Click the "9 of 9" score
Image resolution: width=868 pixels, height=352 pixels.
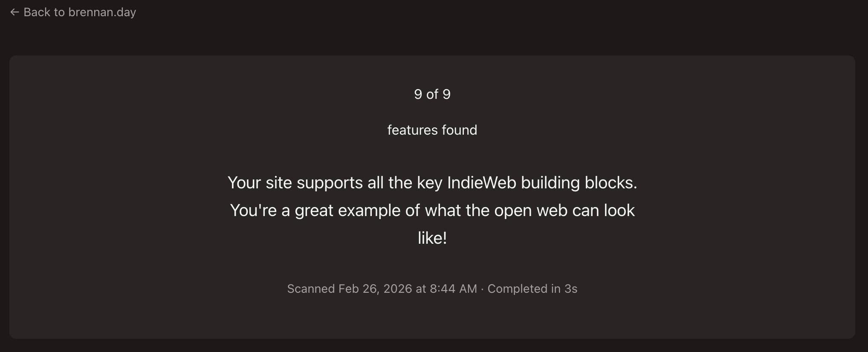click(x=432, y=94)
